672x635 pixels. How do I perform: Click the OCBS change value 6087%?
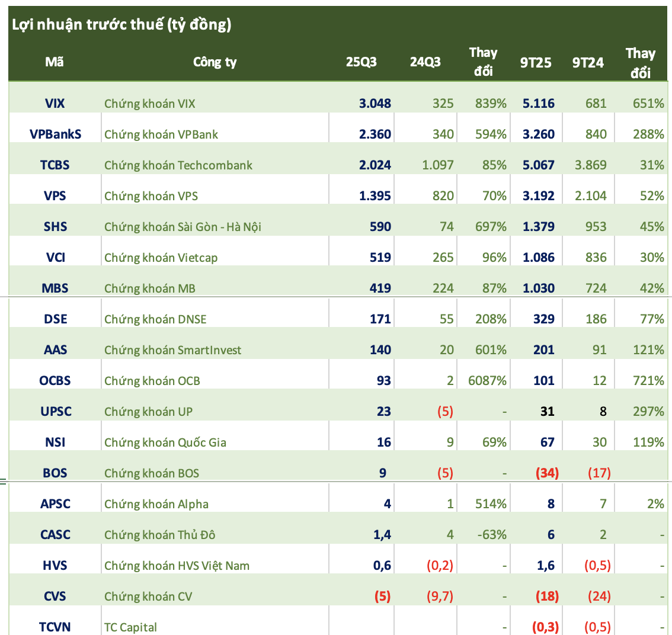[487, 381]
